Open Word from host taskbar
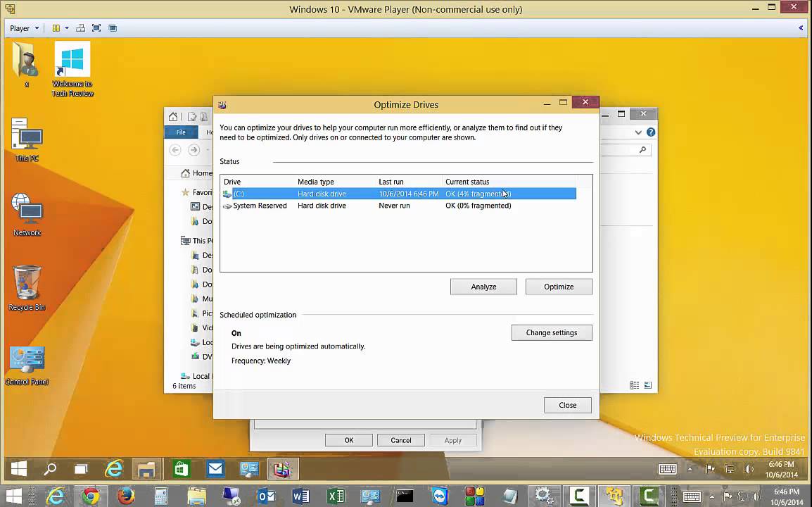The image size is (812, 507). click(x=301, y=496)
